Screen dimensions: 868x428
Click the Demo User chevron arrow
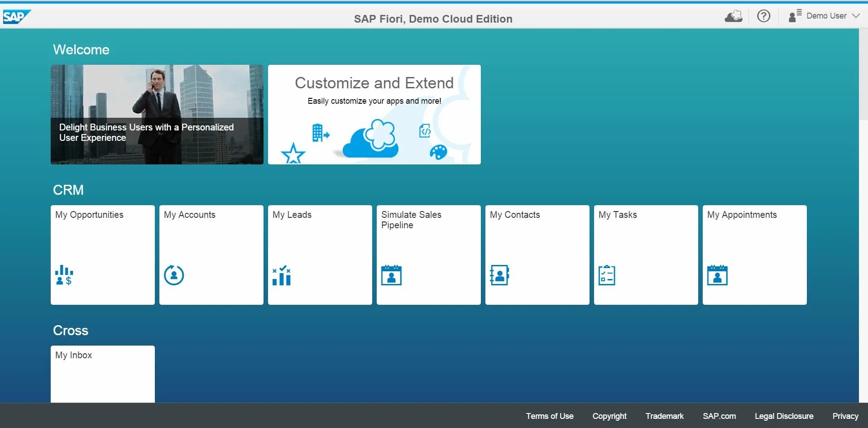[x=857, y=17]
